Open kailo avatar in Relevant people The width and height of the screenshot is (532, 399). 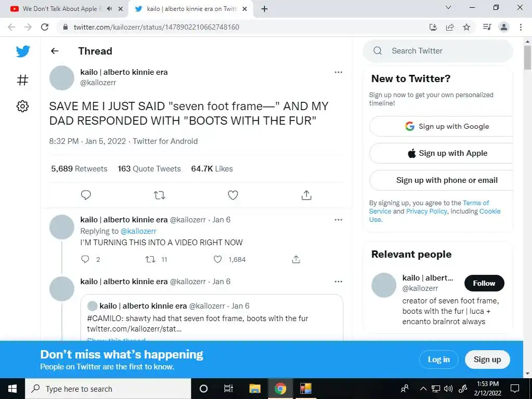click(384, 285)
